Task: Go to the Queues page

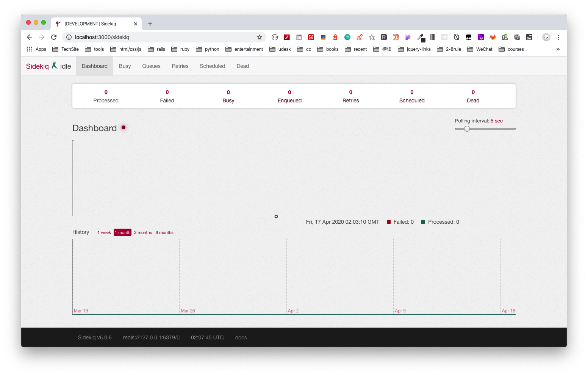Action: click(x=151, y=66)
